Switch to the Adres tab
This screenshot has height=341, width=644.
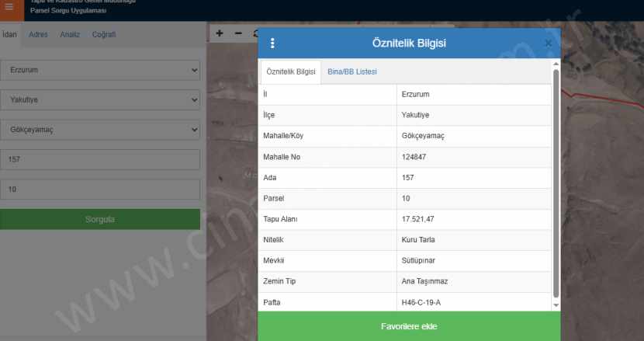(x=38, y=35)
